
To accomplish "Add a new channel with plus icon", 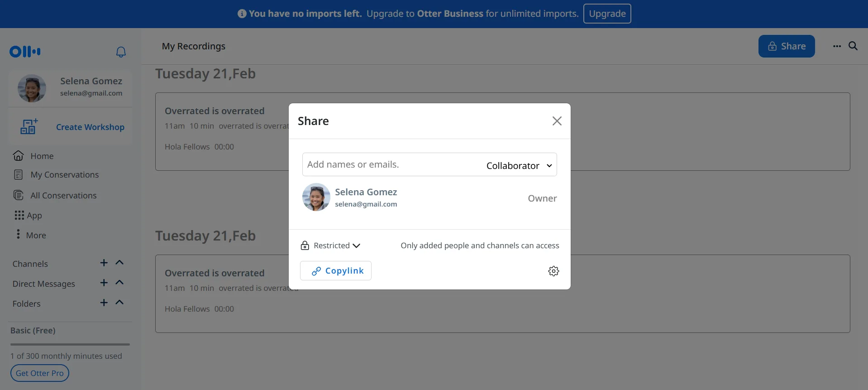I will tap(104, 263).
